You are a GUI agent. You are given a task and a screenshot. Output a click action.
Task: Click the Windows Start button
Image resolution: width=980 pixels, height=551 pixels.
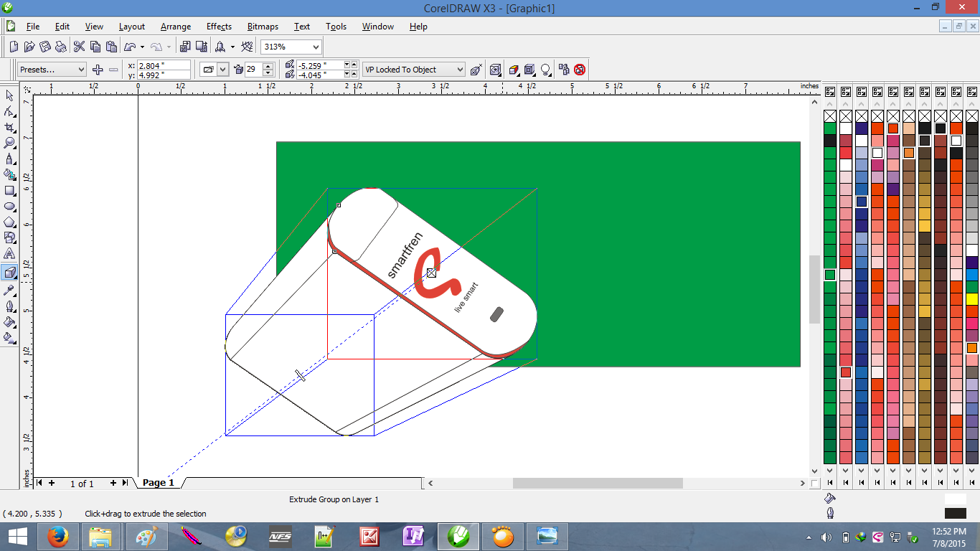point(17,537)
